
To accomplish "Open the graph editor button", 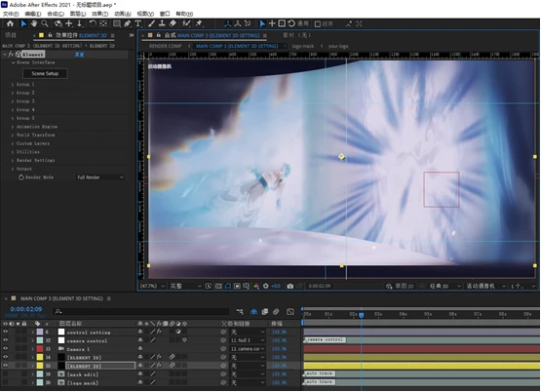I will (x=290, y=312).
